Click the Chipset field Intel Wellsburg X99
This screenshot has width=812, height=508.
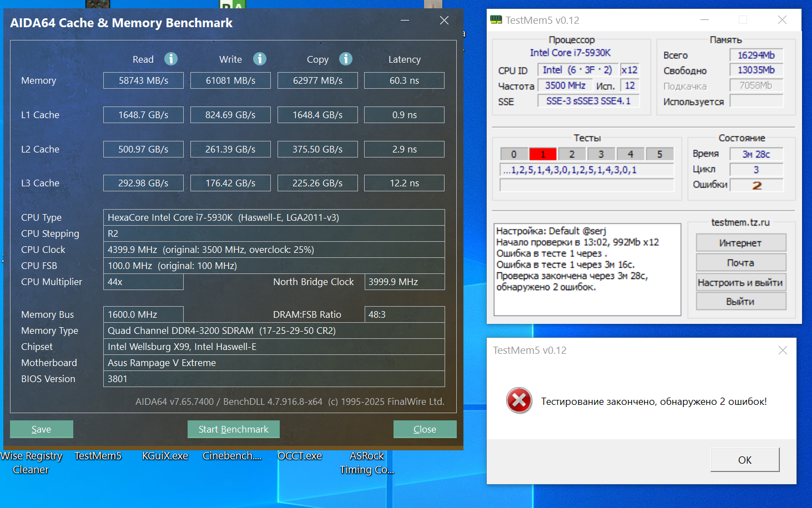[x=274, y=347]
